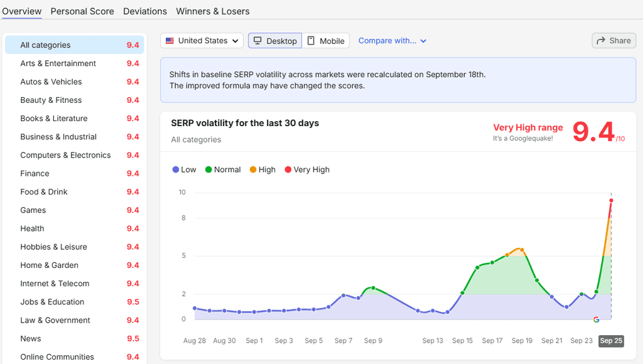Toggle the Low legend series
The height and width of the screenshot is (364, 643).
(x=184, y=169)
